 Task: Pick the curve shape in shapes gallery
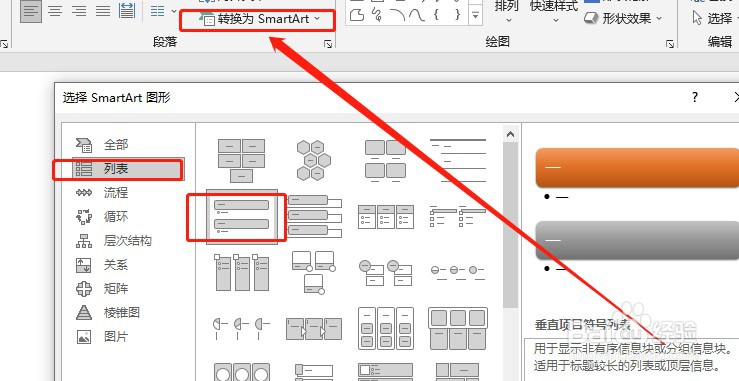(x=417, y=16)
